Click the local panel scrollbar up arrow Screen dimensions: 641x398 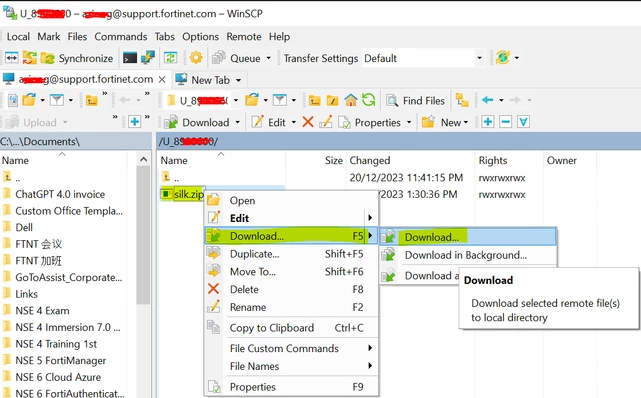click(143, 160)
